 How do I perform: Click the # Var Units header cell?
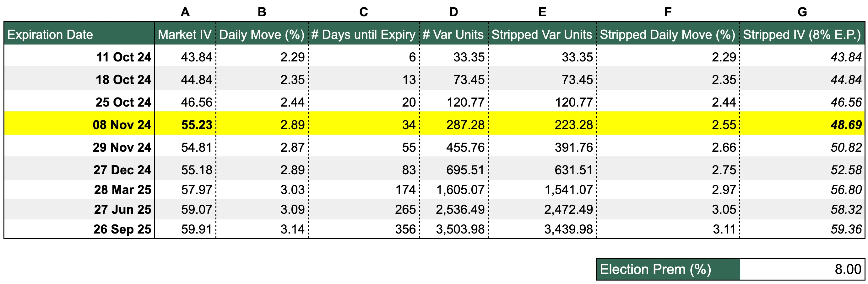(x=453, y=33)
